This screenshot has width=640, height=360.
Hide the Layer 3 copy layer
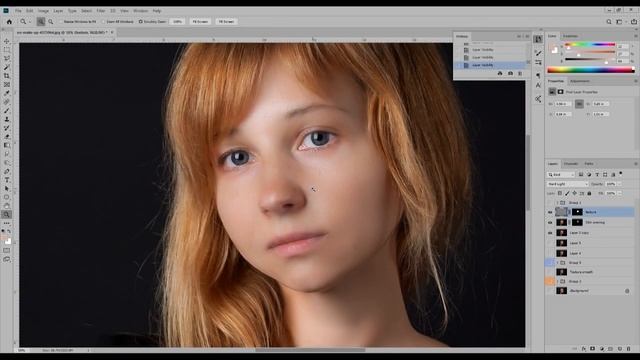coord(550,233)
